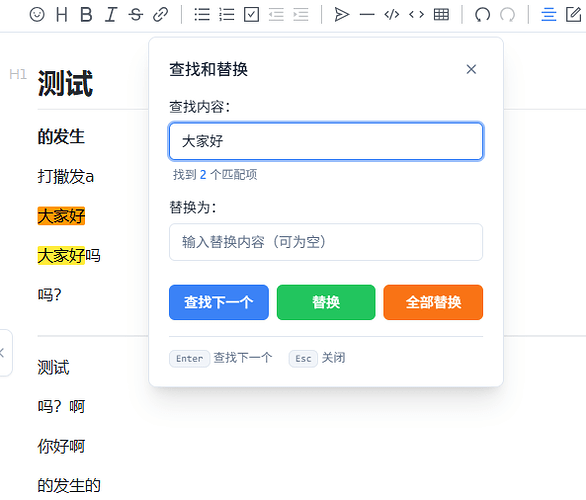Image resolution: width=586 pixels, height=500 pixels.
Task: Apply strikethrough formatting icon
Action: (x=136, y=15)
